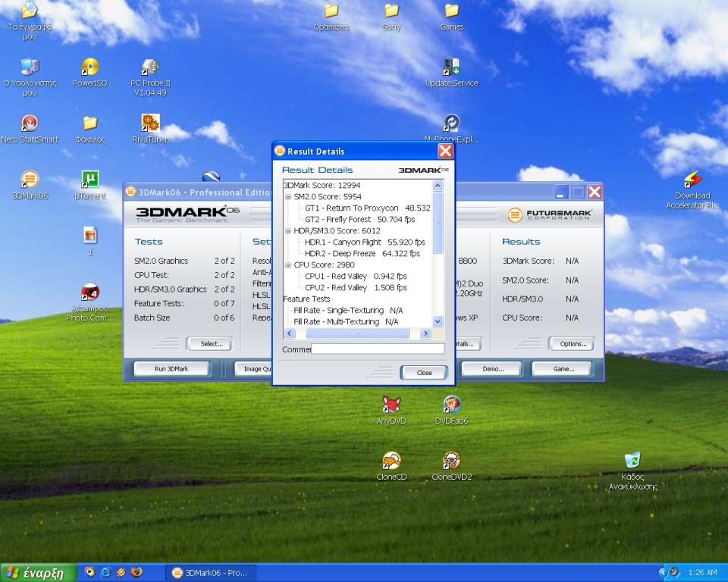The width and height of the screenshot is (728, 582).
Task: Launch PC Probe II from the desktop
Action: (150, 77)
